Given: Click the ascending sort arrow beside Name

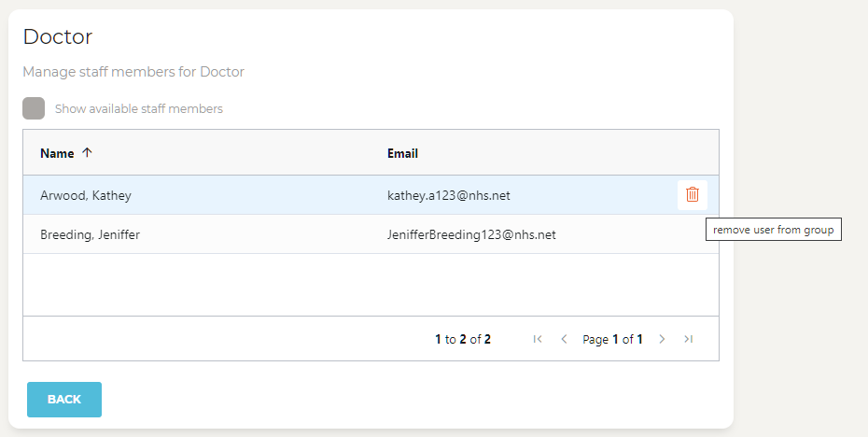Looking at the screenshot, I should (x=87, y=153).
